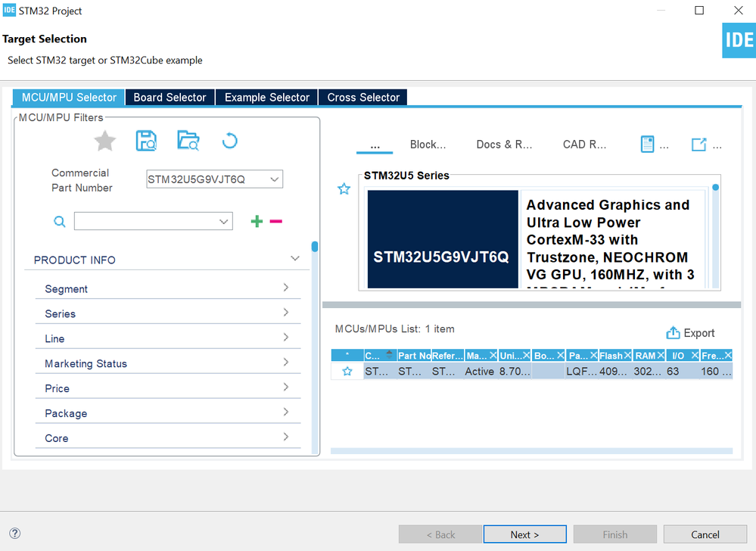This screenshot has height=551, width=756.
Task: Expand the Core filter
Action: [285, 437]
